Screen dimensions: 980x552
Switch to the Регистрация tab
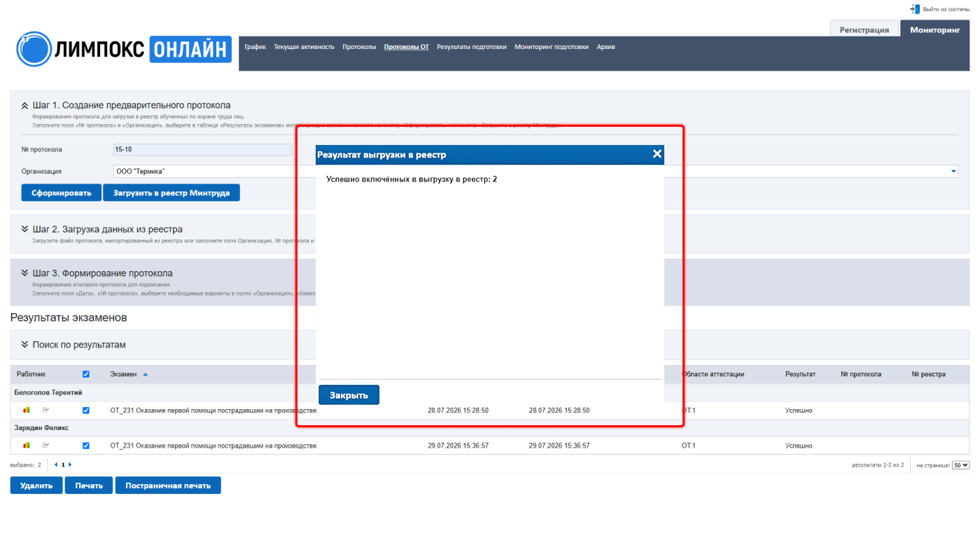point(864,29)
